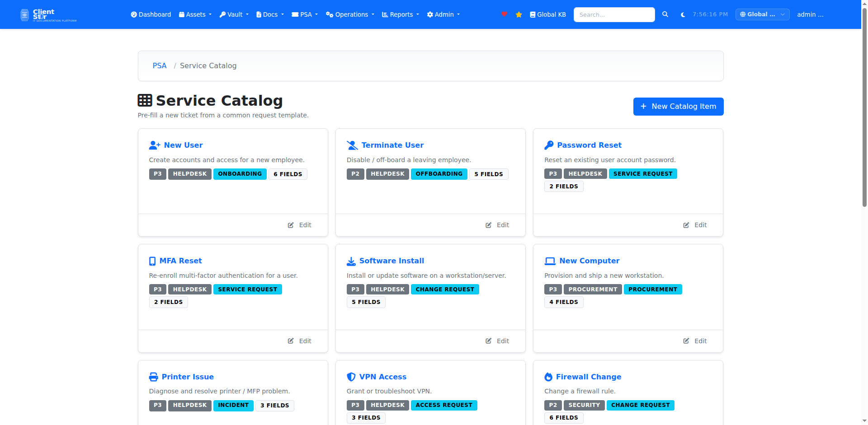868x425 pixels.
Task: Click the ACCESS REQUEST badge
Action: coord(444,405)
